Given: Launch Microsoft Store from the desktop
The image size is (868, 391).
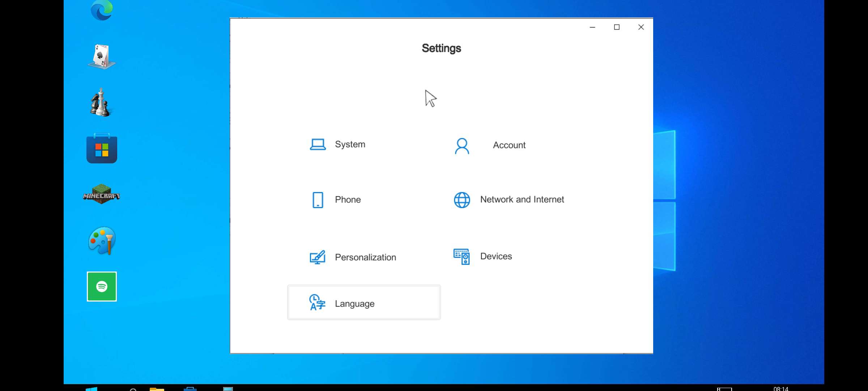Looking at the screenshot, I should 102,148.
